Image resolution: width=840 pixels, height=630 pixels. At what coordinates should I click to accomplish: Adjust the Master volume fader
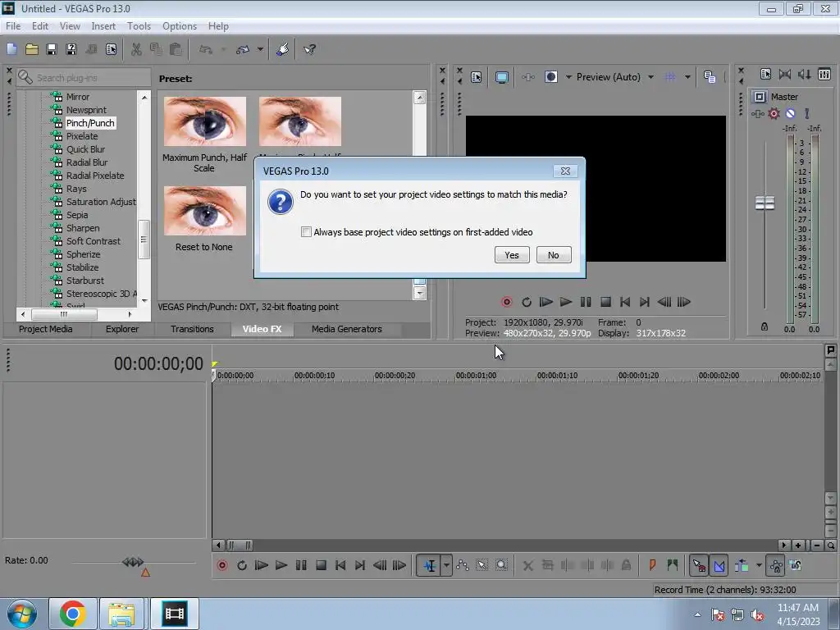pyautogui.click(x=765, y=203)
